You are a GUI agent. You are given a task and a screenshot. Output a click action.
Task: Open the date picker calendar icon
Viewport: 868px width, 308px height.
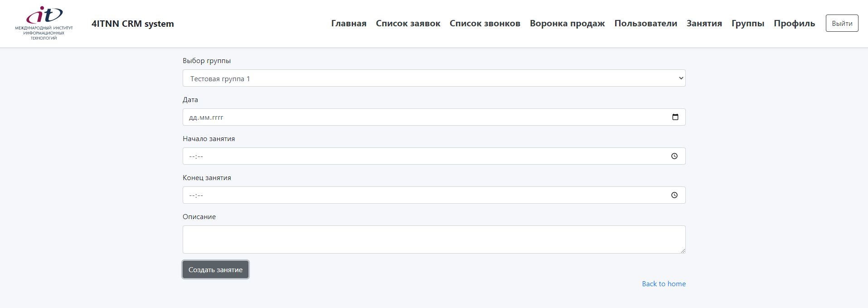pyautogui.click(x=675, y=117)
